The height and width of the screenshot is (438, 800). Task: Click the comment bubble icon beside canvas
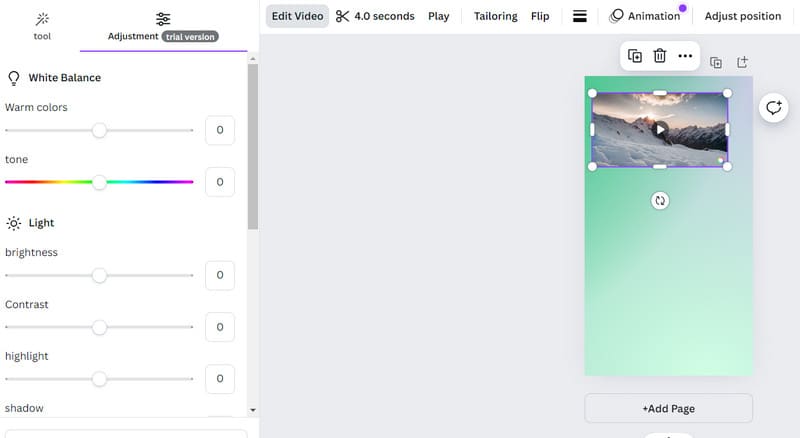773,108
